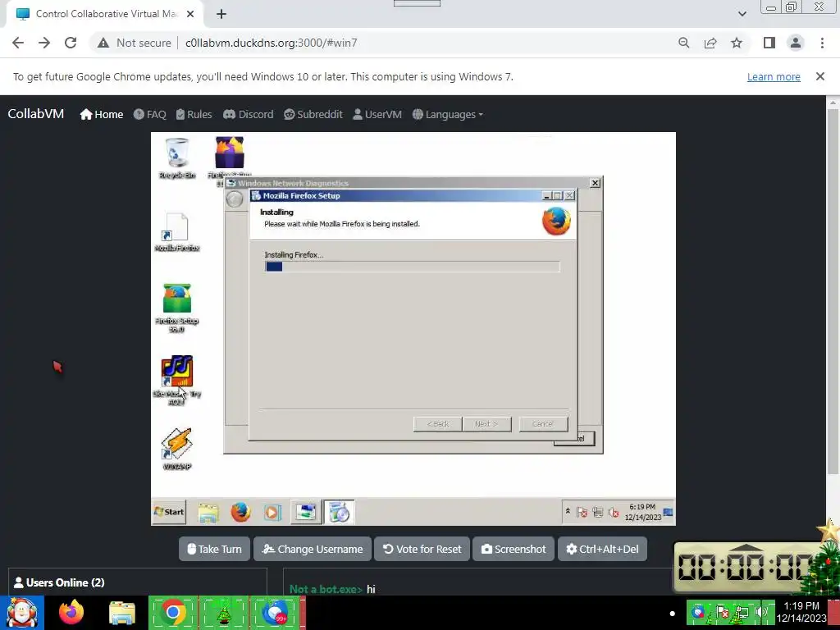Click Take Turn button
840x630 pixels.
(214, 549)
